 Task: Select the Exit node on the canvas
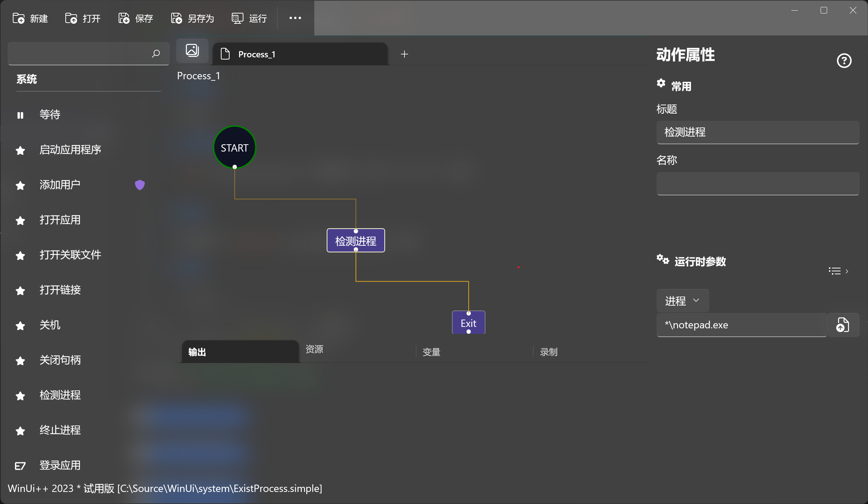pyautogui.click(x=468, y=323)
